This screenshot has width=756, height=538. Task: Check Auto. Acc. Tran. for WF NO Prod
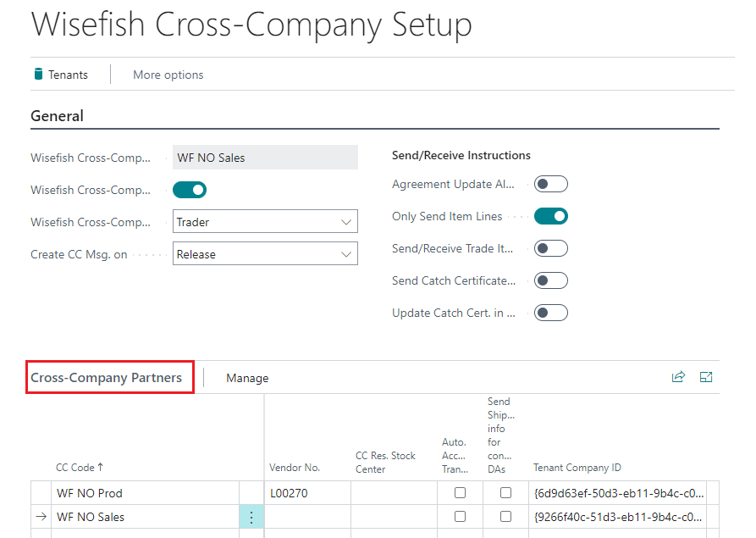[x=460, y=492]
